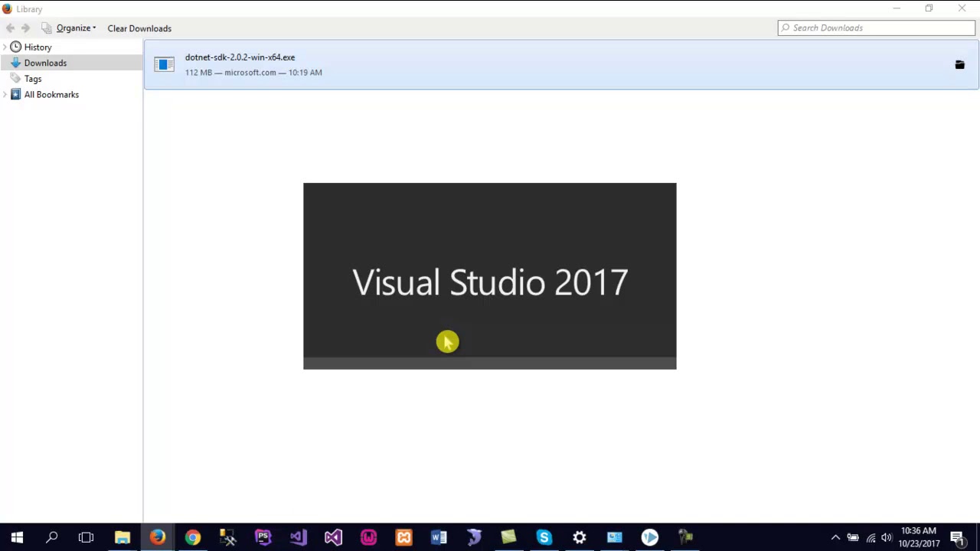This screenshot has height=551, width=980.
Task: Open XAMPP from the taskbar
Action: point(403,537)
